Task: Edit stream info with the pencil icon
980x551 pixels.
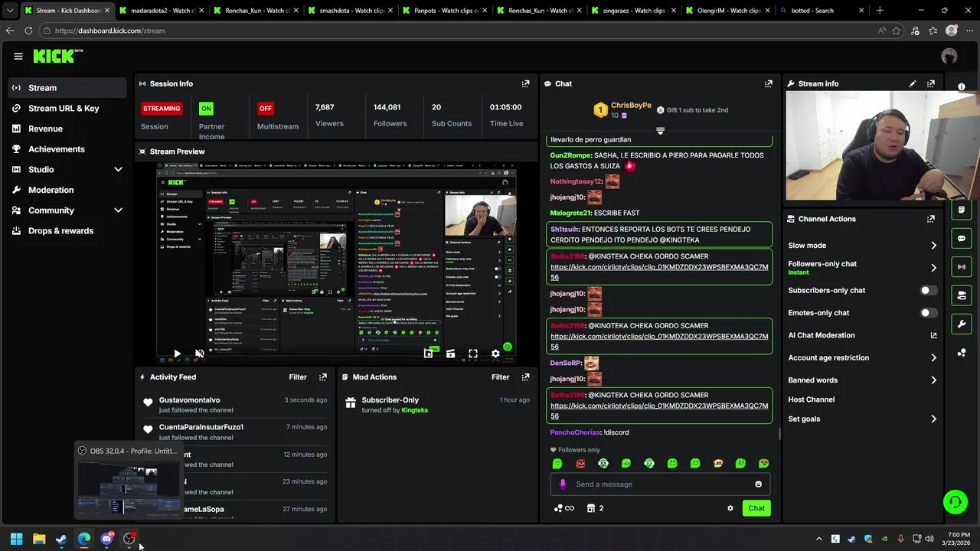Action: (912, 83)
